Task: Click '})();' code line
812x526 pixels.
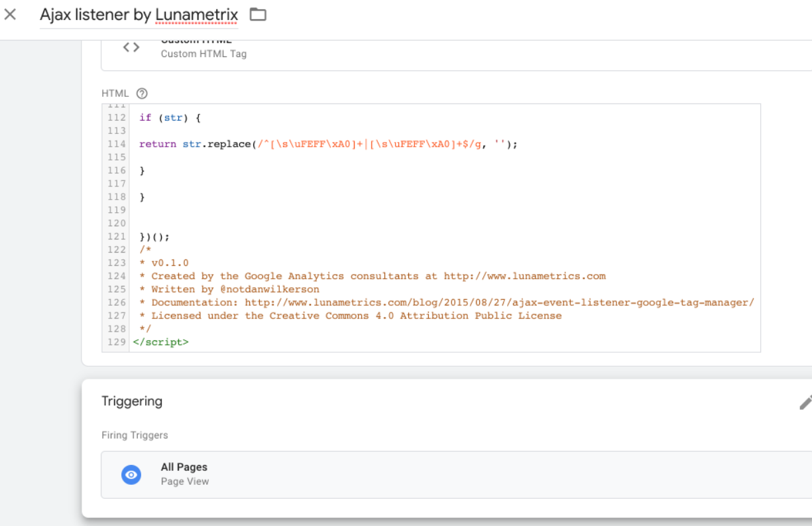Action: point(154,236)
